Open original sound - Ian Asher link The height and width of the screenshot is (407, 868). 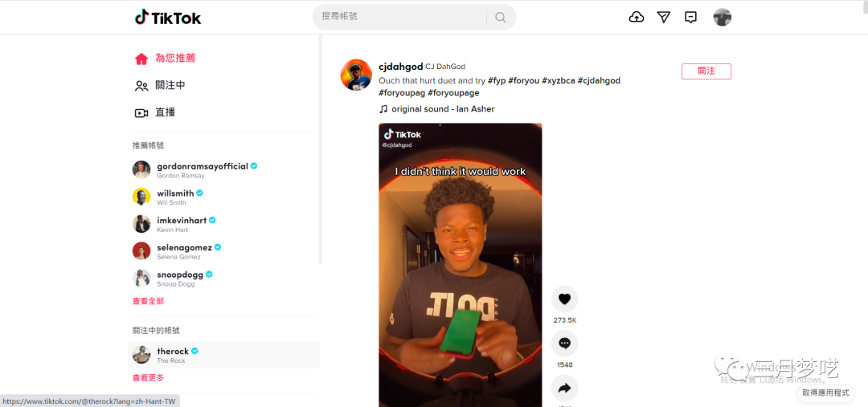(443, 109)
